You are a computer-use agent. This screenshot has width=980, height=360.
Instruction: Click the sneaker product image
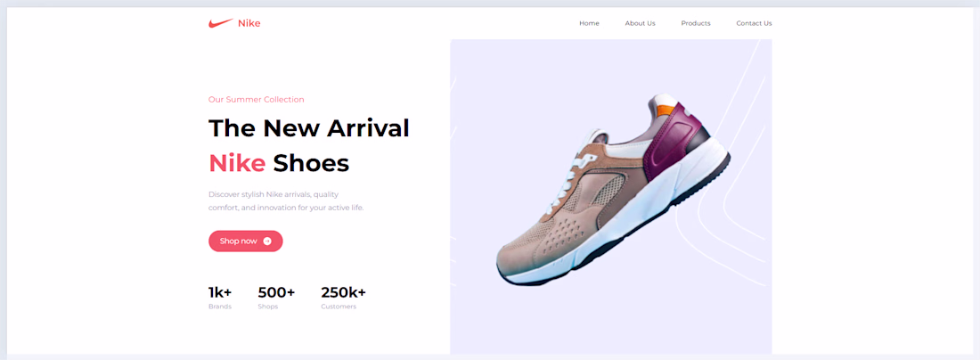click(613, 190)
